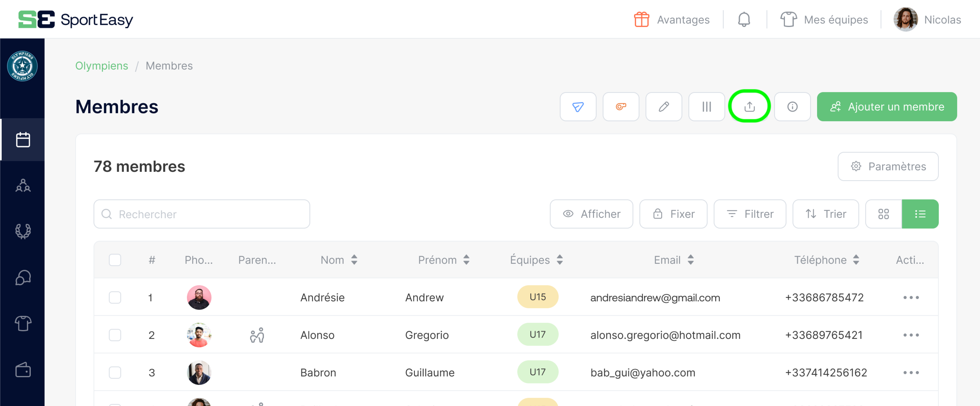
Task: Click the notifications bell
Action: pos(744,19)
